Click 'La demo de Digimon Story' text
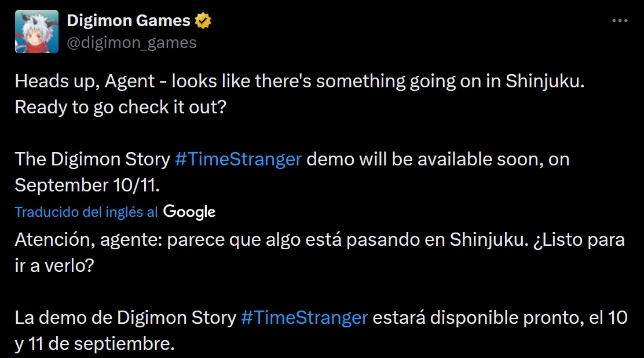 (x=126, y=318)
